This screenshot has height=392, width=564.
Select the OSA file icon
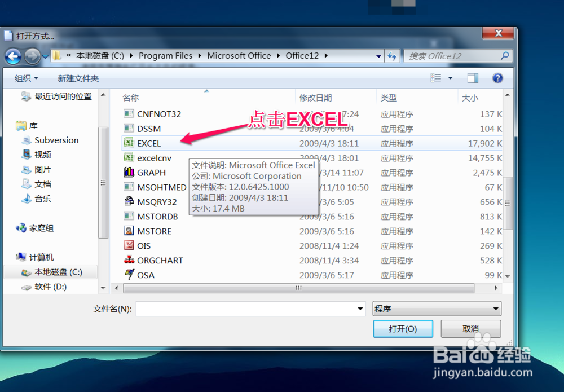(129, 274)
